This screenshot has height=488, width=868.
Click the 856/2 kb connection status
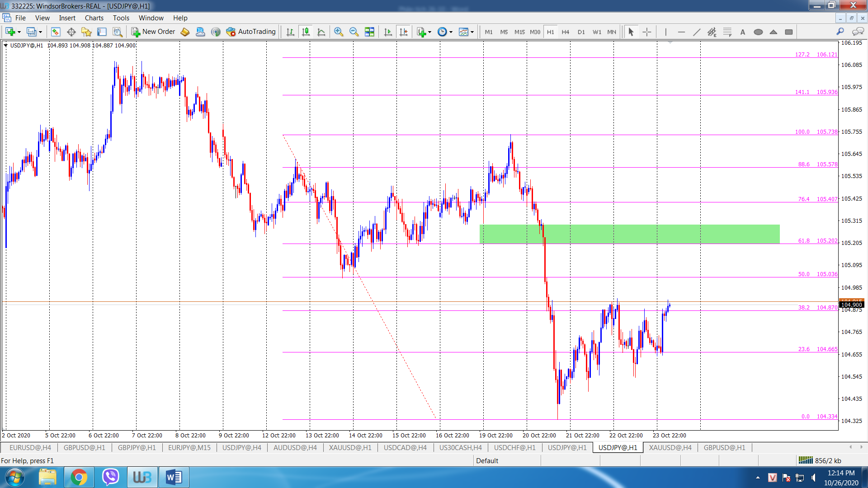pyautogui.click(x=820, y=460)
